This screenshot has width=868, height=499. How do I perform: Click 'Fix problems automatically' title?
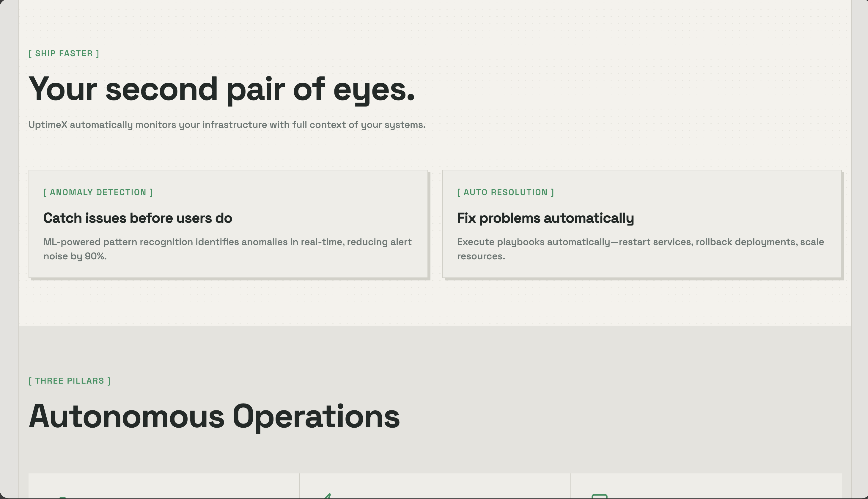click(545, 218)
